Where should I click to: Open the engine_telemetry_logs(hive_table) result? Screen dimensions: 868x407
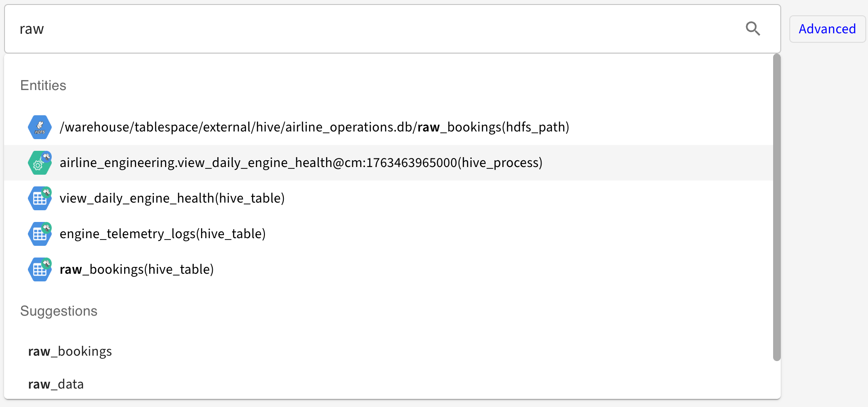point(162,234)
